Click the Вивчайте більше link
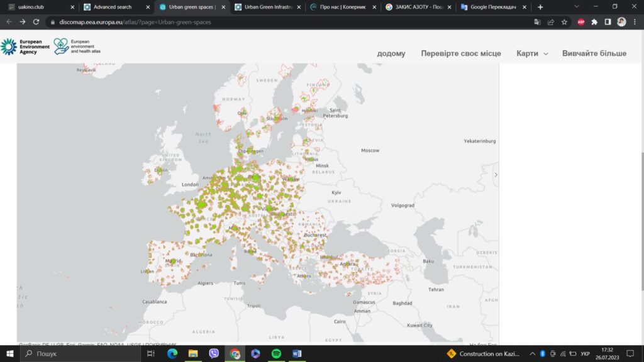Screen dimensions: 644x362 point(594,53)
